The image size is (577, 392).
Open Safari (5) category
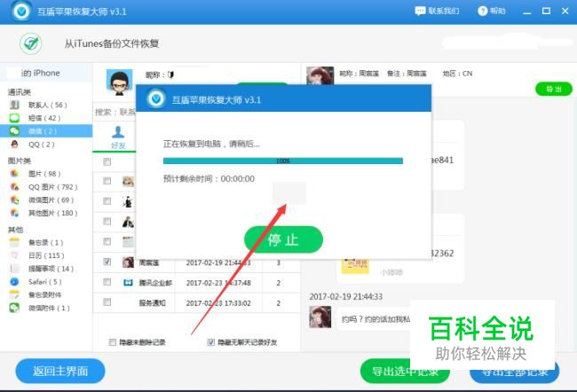pos(46,282)
